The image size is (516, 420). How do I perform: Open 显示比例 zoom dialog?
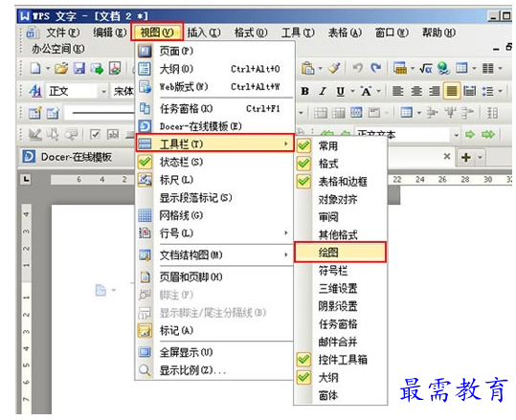tap(214, 370)
